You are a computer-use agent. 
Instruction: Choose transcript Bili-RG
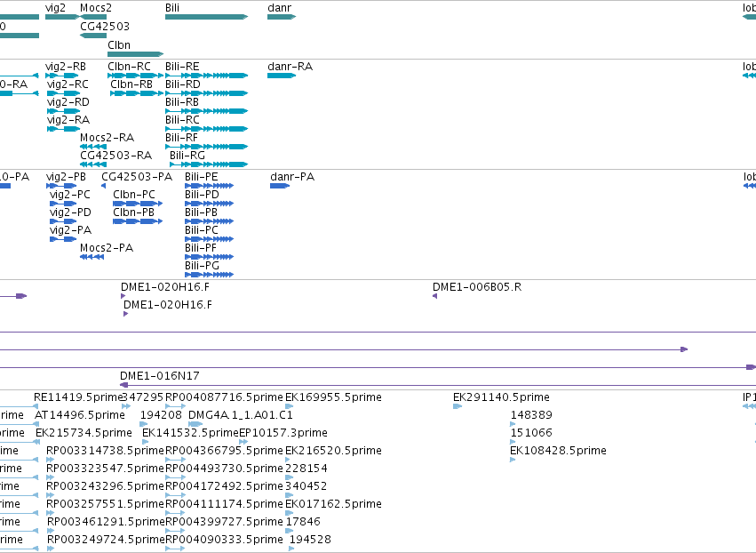(x=187, y=156)
